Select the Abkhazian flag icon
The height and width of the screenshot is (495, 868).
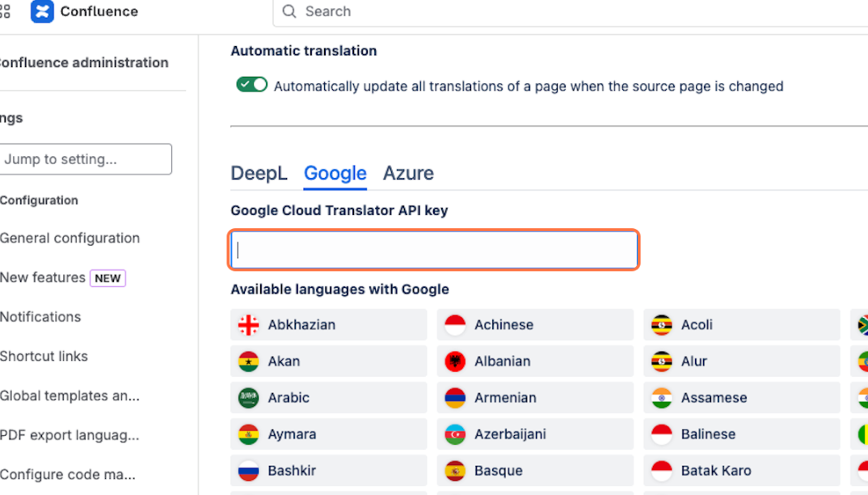[x=249, y=325]
